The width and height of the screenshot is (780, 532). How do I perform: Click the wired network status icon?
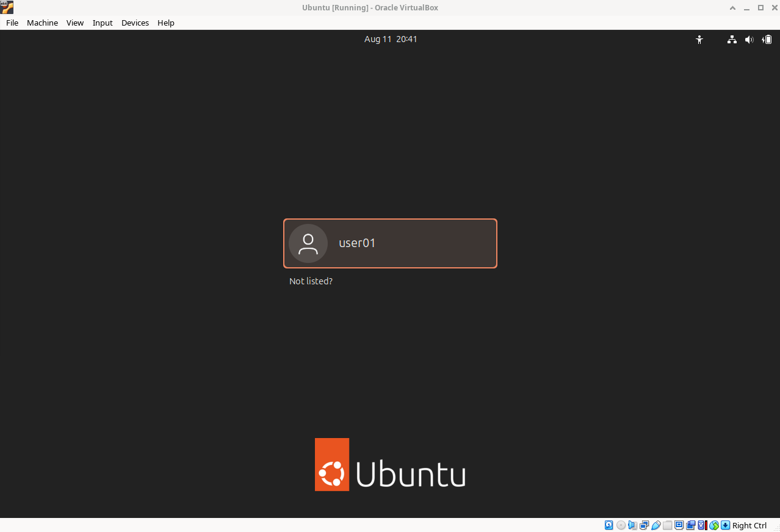click(x=732, y=40)
